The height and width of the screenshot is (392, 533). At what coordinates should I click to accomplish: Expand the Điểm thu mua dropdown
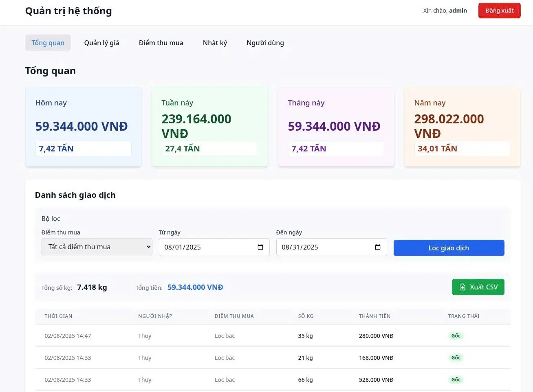(x=97, y=247)
